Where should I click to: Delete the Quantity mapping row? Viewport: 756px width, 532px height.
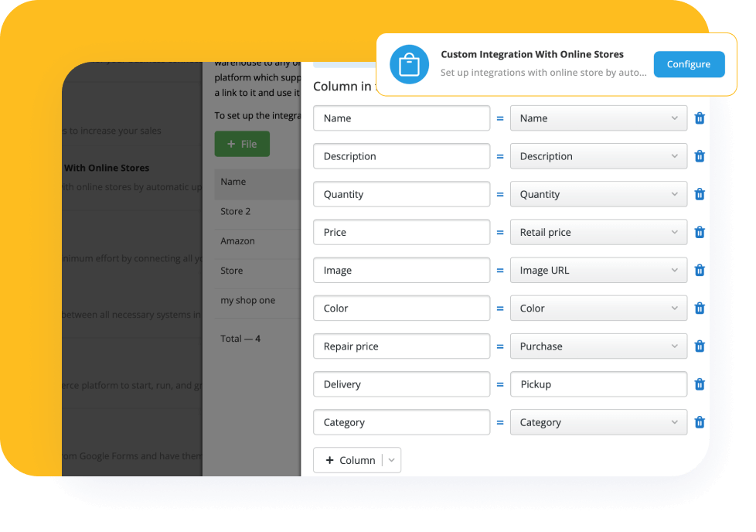pos(700,194)
